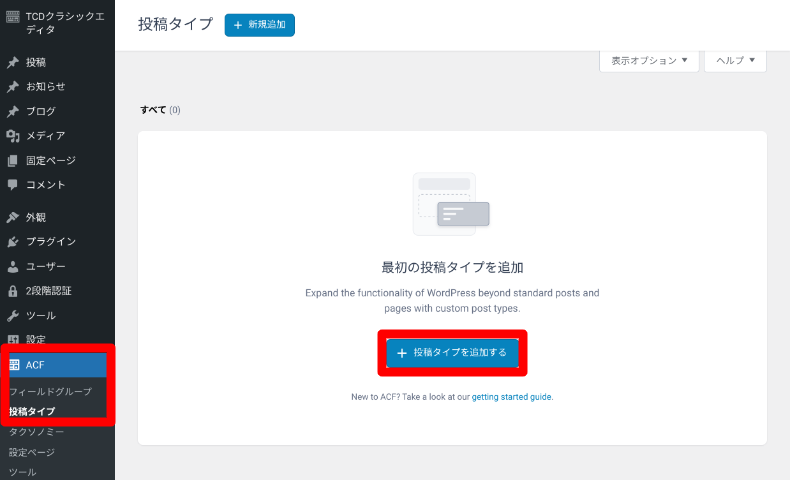
Task: Click the settings icon beside 設定
Action: click(x=13, y=339)
